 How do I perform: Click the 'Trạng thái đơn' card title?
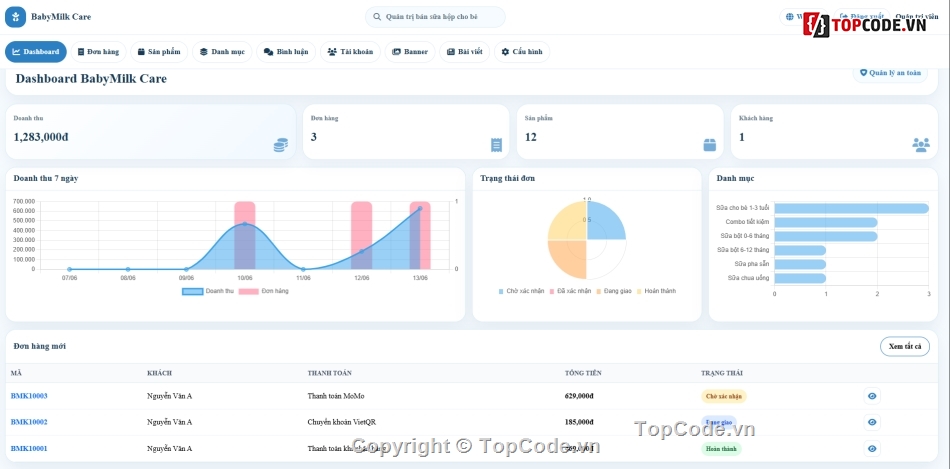pos(508,178)
